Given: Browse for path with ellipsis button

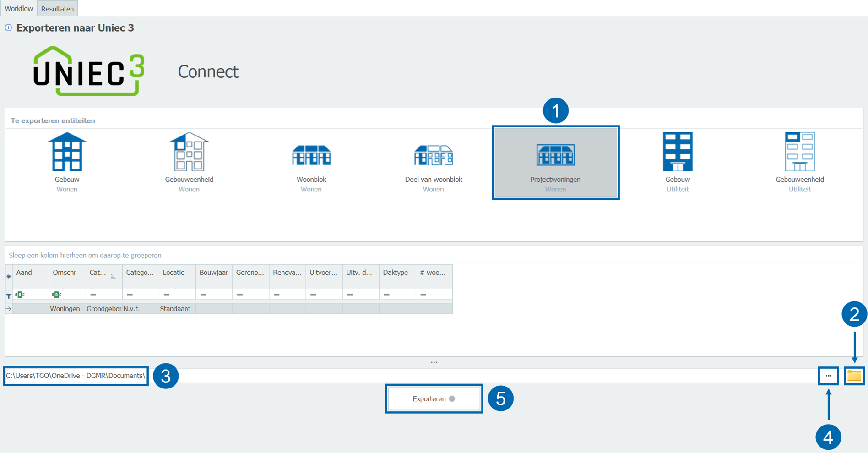Looking at the screenshot, I should coord(828,376).
